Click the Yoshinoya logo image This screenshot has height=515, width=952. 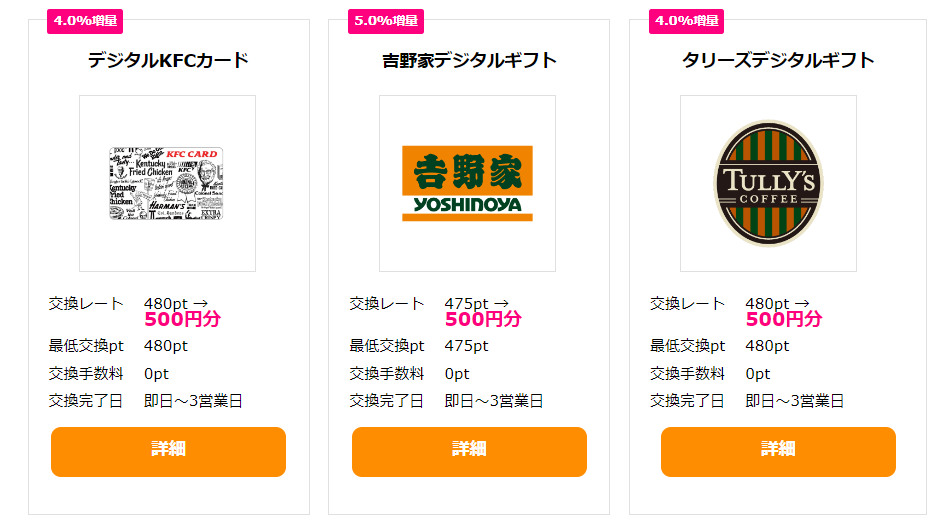[468, 183]
